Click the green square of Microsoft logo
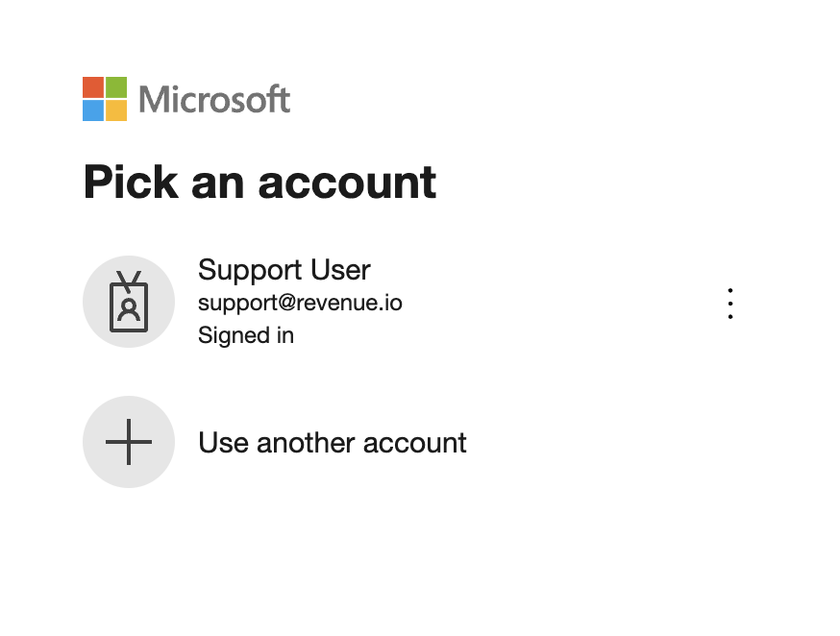Viewport: 840px width, 636px height. [x=116, y=87]
